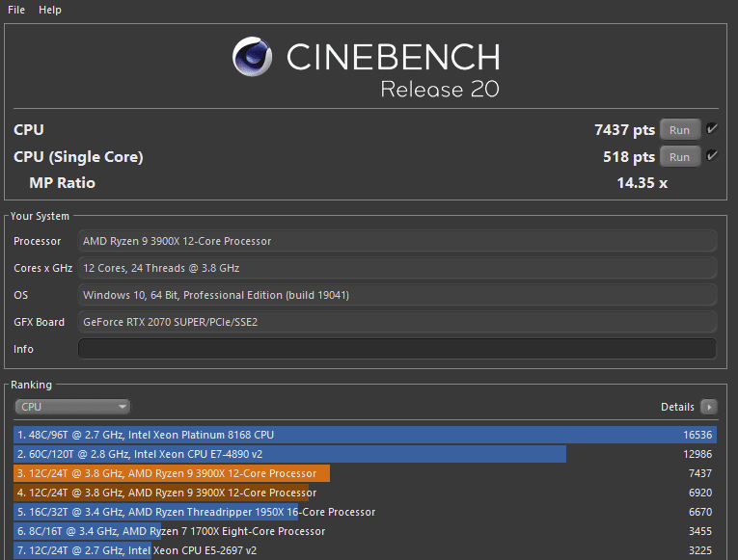Toggle the CPU Single Core test checkbox
The height and width of the screenshot is (560, 738).
click(x=712, y=155)
